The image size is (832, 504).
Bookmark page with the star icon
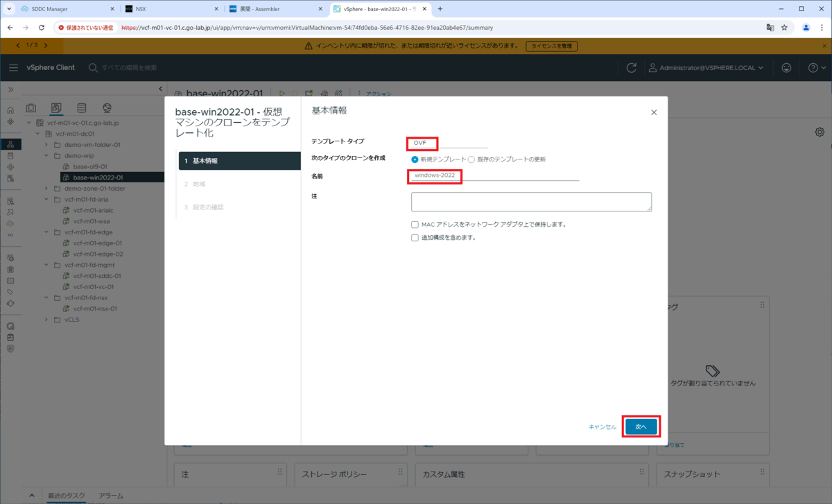point(784,28)
